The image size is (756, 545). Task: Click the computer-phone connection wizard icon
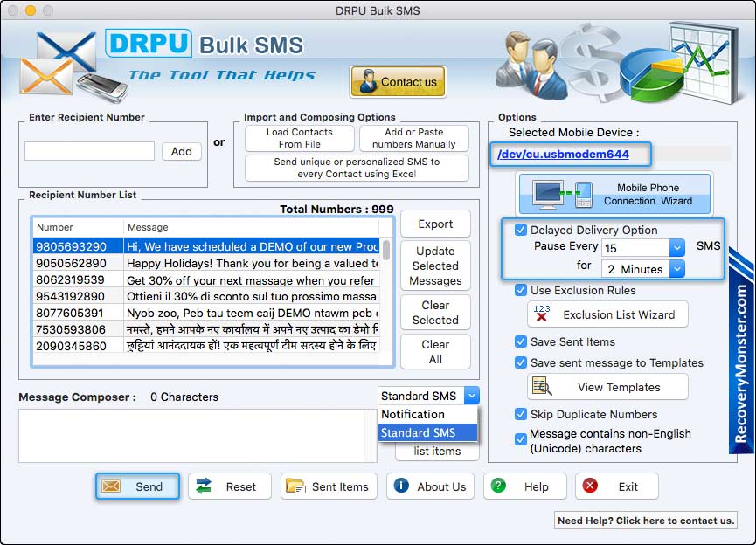tap(562, 195)
